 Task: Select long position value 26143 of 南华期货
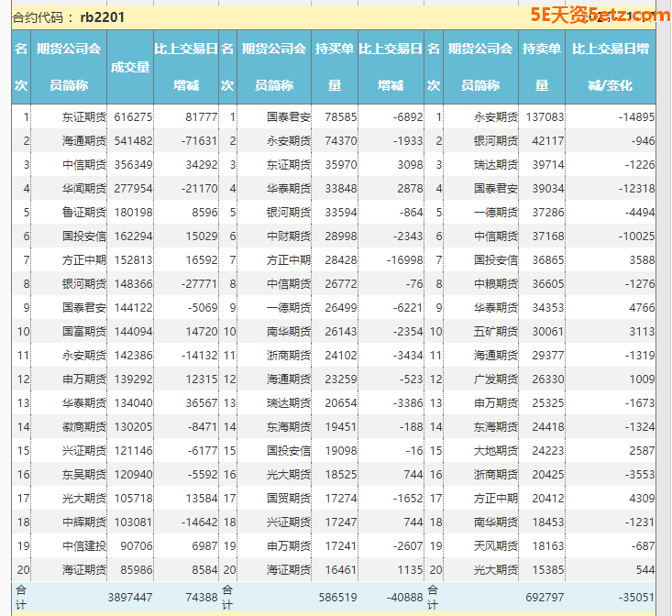click(x=341, y=332)
